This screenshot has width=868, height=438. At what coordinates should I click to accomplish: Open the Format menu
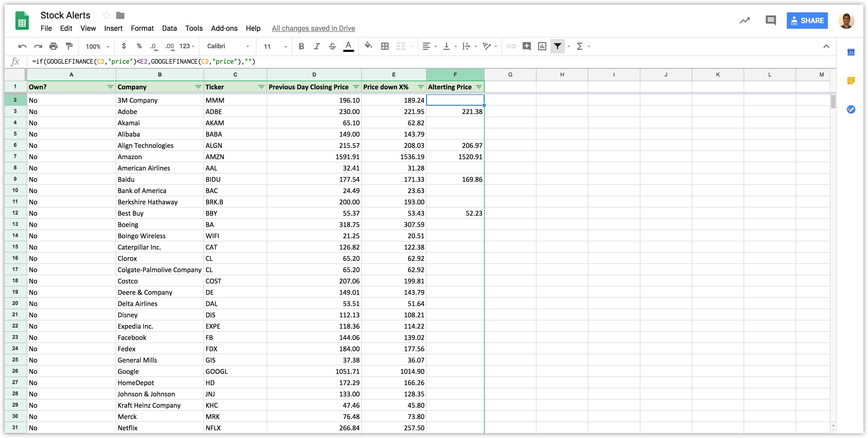pyautogui.click(x=142, y=28)
